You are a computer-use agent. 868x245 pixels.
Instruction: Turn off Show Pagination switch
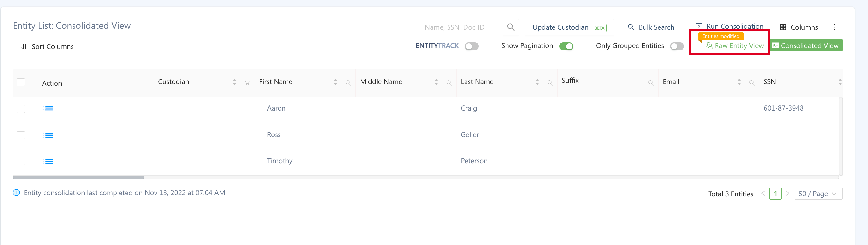(x=566, y=46)
